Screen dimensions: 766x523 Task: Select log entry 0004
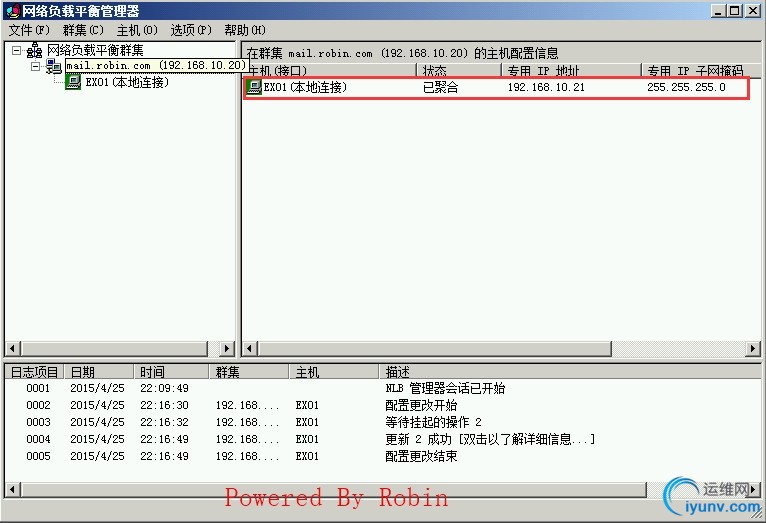click(x=383, y=439)
